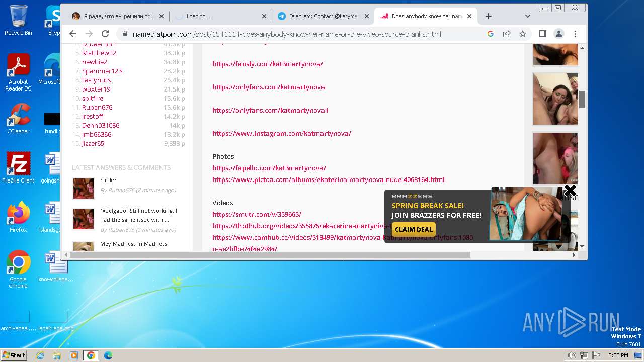Open archivedeal file on desktop
This screenshot has width=644, height=362.
[18, 320]
